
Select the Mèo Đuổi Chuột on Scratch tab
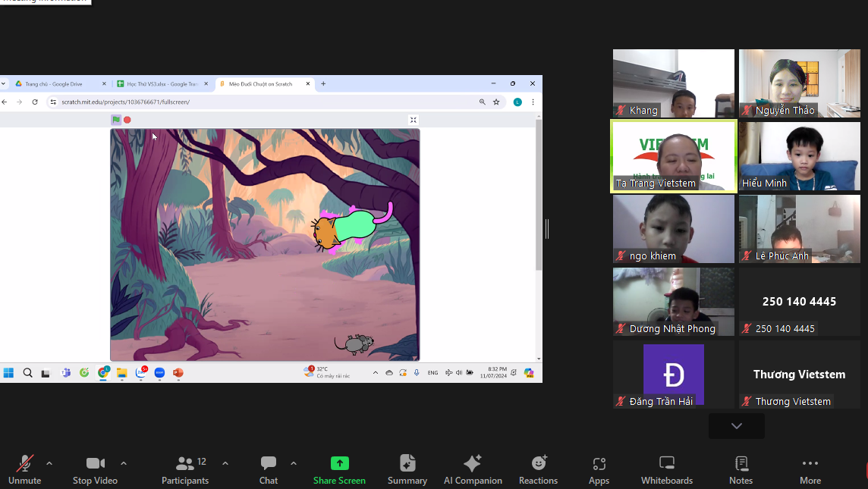[x=260, y=84]
